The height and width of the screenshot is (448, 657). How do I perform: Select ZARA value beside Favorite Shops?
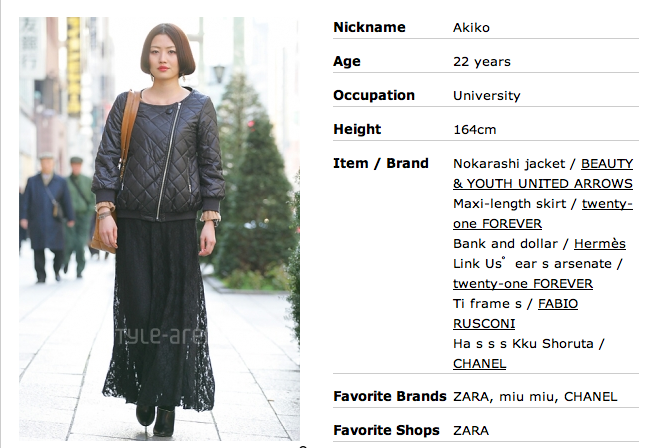[471, 431]
